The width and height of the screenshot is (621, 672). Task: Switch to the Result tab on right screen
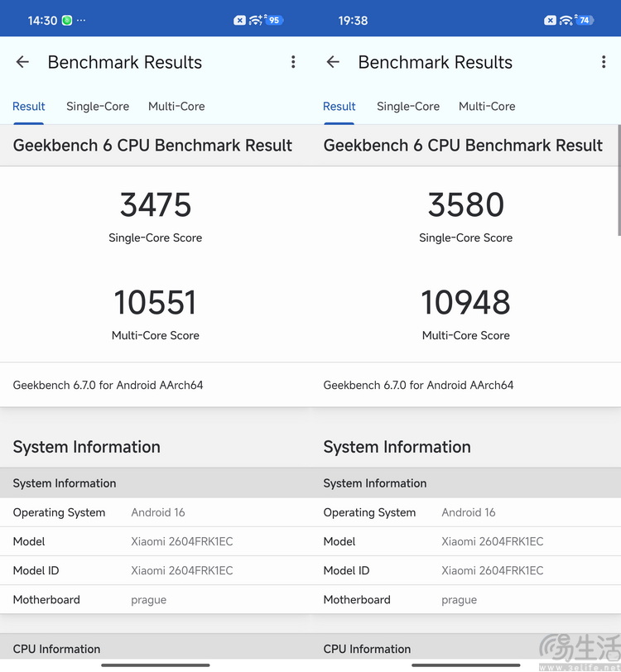point(339,106)
